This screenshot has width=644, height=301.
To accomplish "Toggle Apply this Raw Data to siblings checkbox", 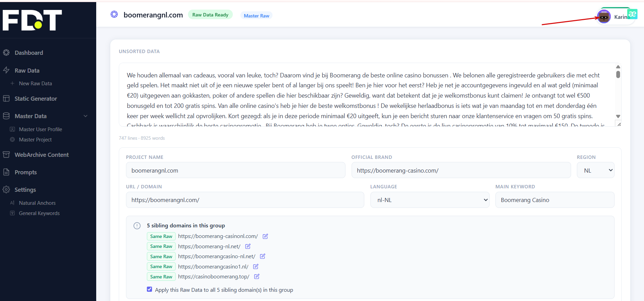I will tap(150, 289).
